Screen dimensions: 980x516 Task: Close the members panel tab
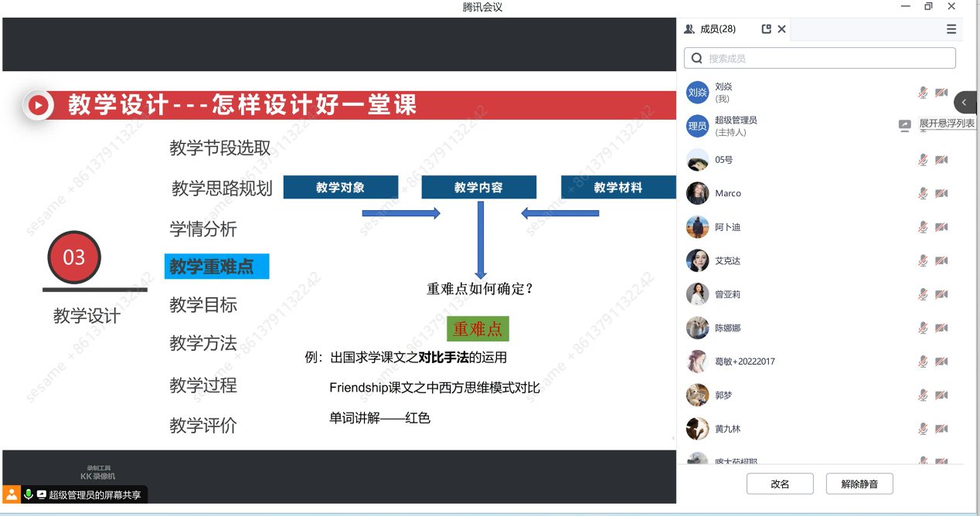click(x=781, y=29)
